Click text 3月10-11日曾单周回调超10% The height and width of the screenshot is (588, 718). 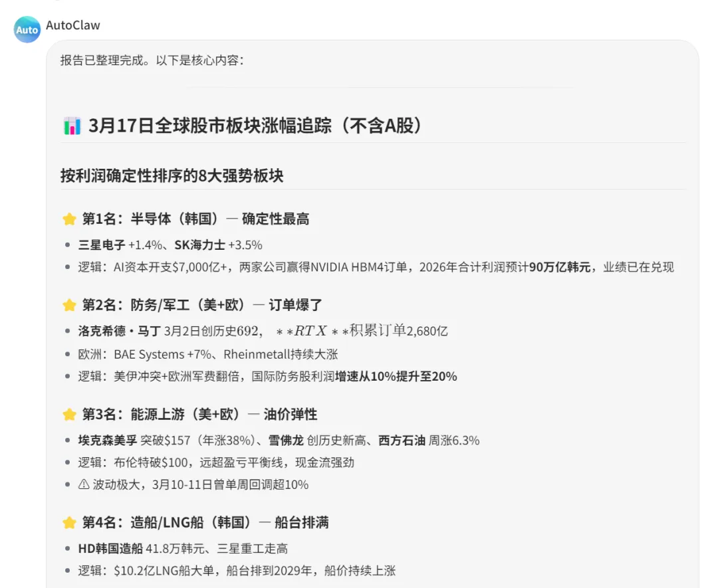(230, 484)
